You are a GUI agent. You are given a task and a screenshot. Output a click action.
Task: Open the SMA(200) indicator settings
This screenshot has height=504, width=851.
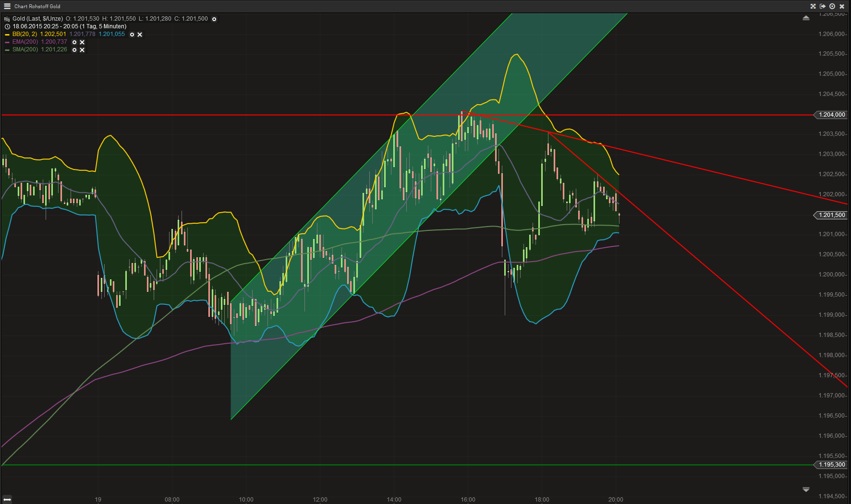[74, 49]
